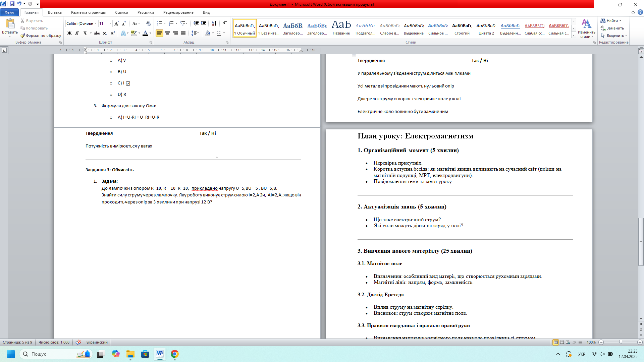Image resolution: width=644 pixels, height=362 pixels.
Task: Open Text Effects glowing A icon
Action: pos(123,33)
